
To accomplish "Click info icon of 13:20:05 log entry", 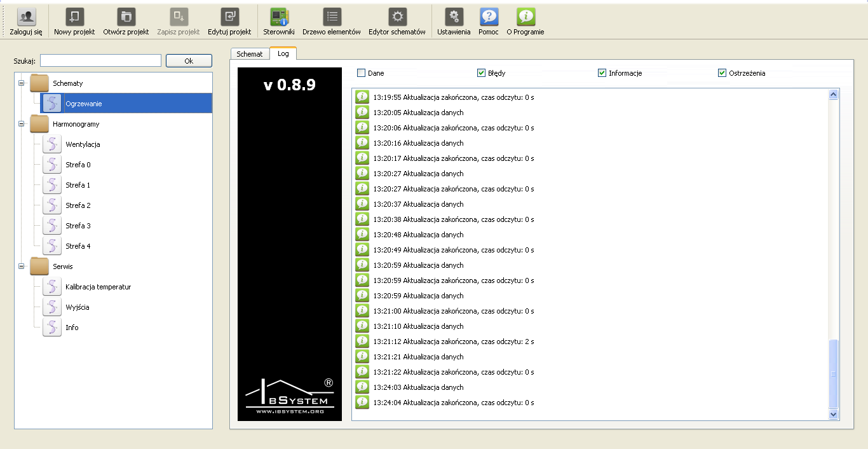I will (362, 113).
